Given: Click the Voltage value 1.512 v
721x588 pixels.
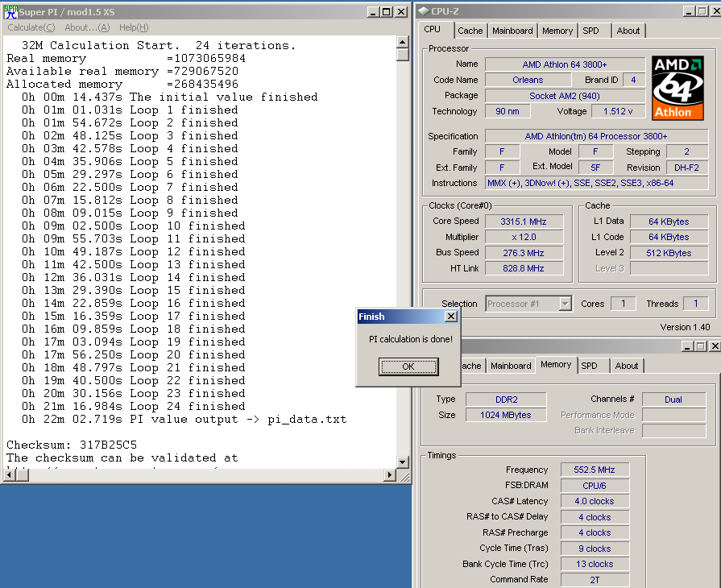Looking at the screenshot, I should [x=618, y=111].
